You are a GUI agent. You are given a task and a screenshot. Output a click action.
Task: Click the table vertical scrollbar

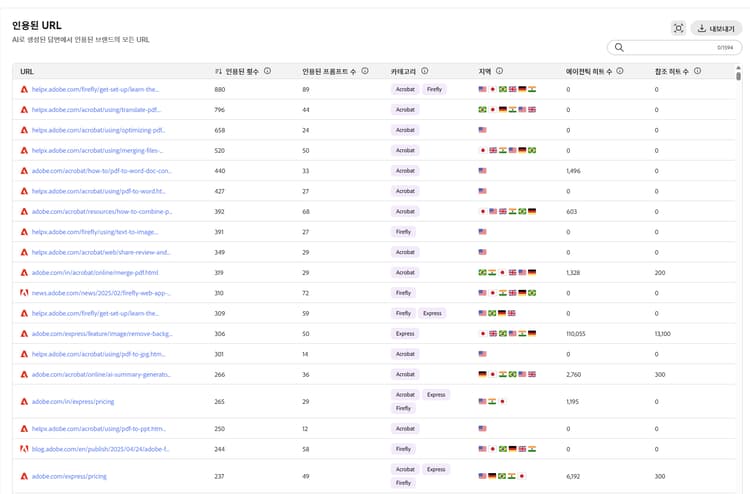coord(739,76)
